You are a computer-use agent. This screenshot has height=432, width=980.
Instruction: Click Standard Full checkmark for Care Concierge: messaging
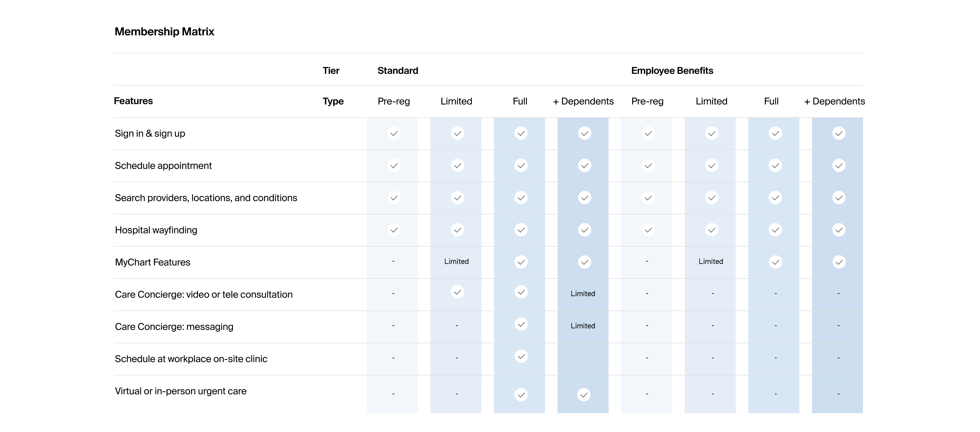521,324
